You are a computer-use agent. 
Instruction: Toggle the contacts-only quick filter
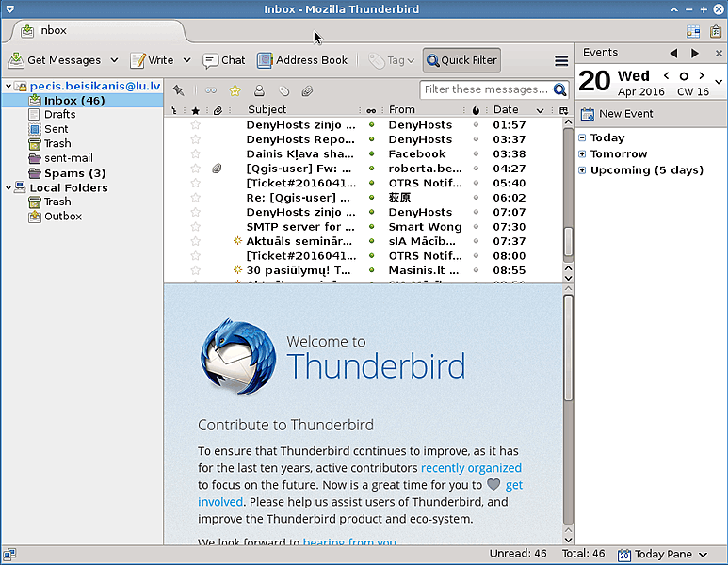tap(259, 90)
